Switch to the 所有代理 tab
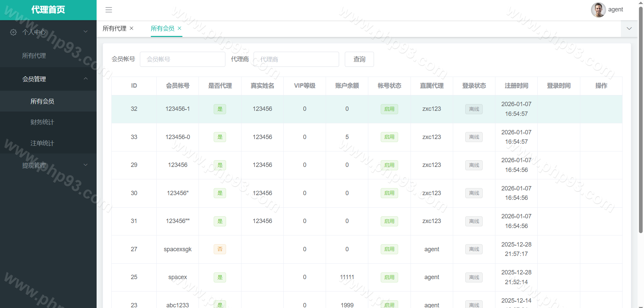 [114, 29]
